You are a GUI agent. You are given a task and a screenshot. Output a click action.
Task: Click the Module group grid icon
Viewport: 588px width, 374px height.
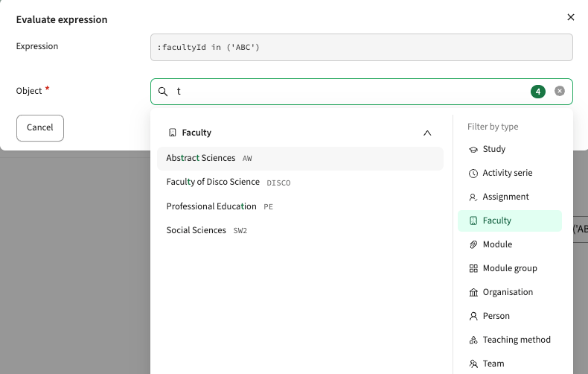coord(473,268)
